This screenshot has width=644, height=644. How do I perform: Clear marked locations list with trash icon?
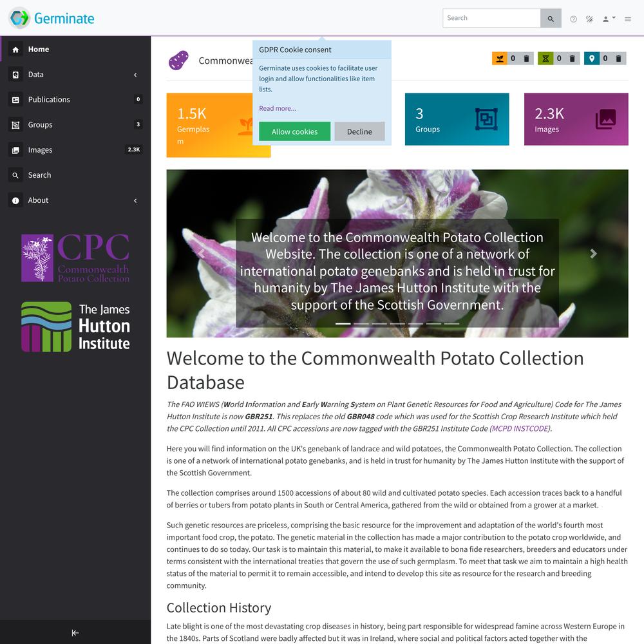(x=618, y=59)
